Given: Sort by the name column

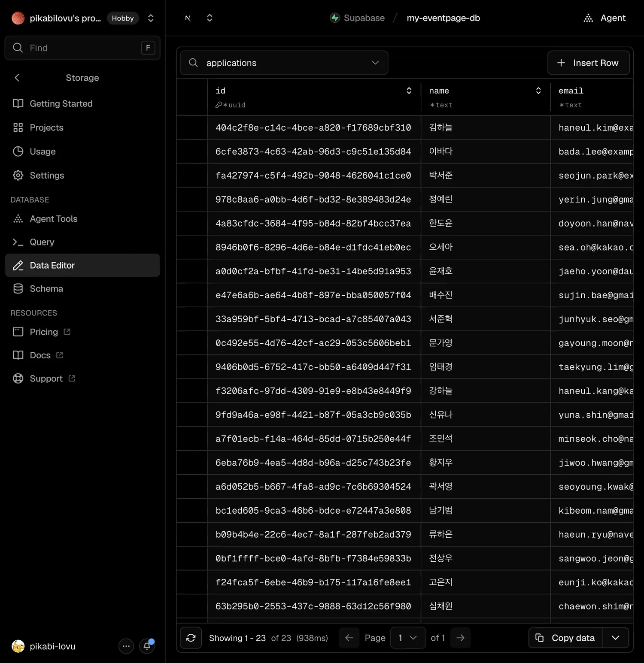Looking at the screenshot, I should pos(538,91).
